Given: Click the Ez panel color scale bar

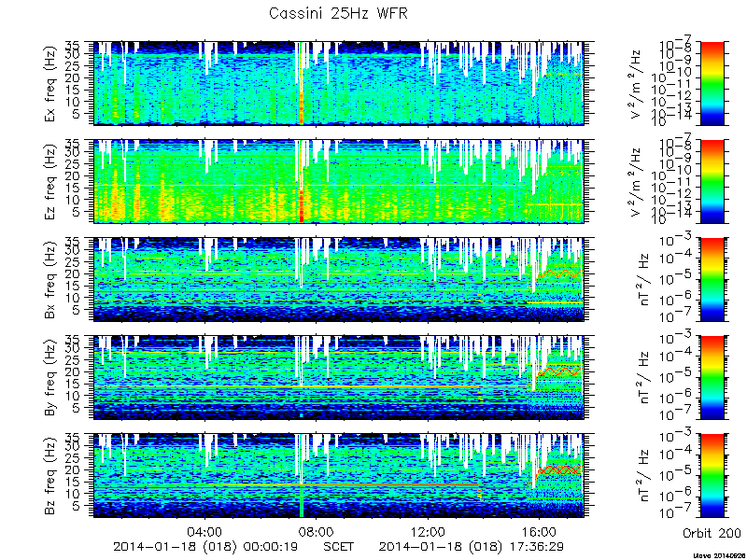Looking at the screenshot, I should (712, 181).
